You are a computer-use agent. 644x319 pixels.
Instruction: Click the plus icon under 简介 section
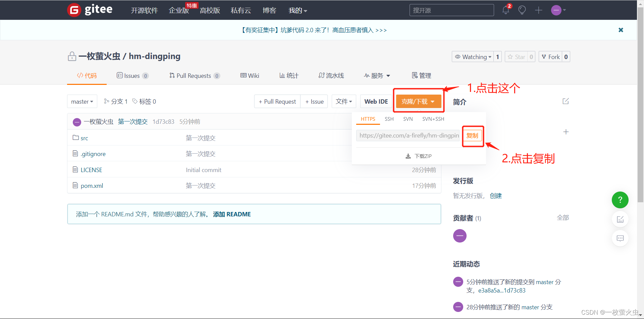[x=566, y=132]
